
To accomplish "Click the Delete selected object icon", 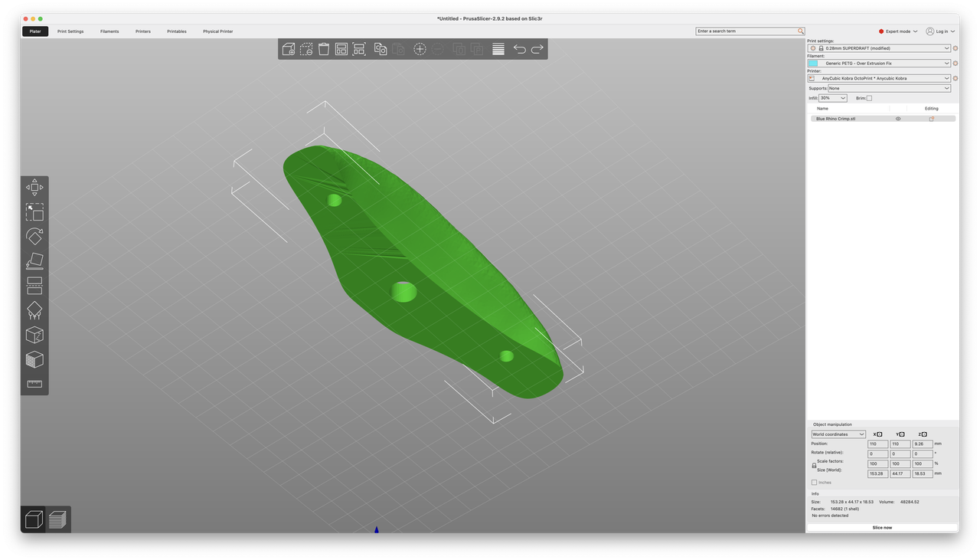I will click(306, 49).
